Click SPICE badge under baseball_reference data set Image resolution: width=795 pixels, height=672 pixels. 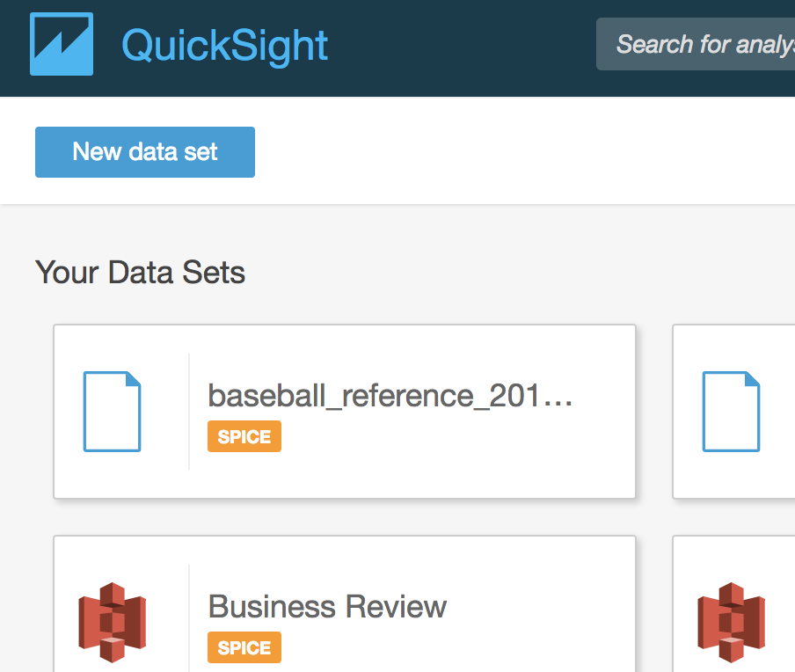(244, 437)
